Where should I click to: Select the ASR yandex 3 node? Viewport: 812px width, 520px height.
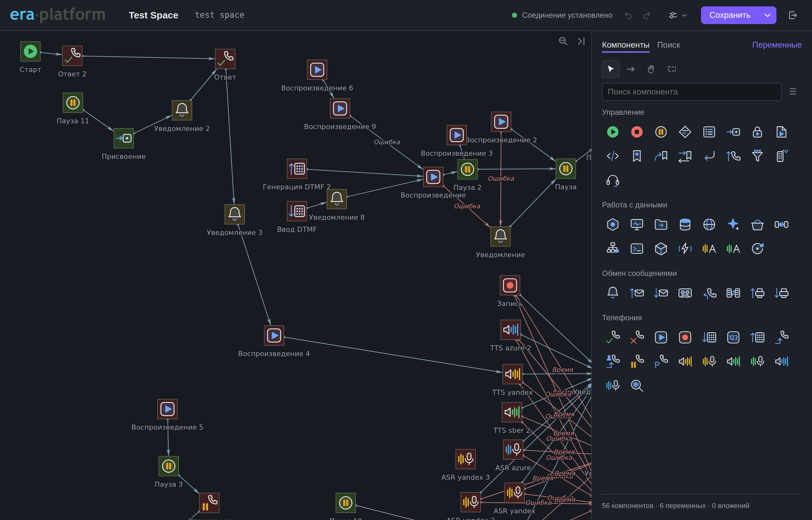click(465, 459)
